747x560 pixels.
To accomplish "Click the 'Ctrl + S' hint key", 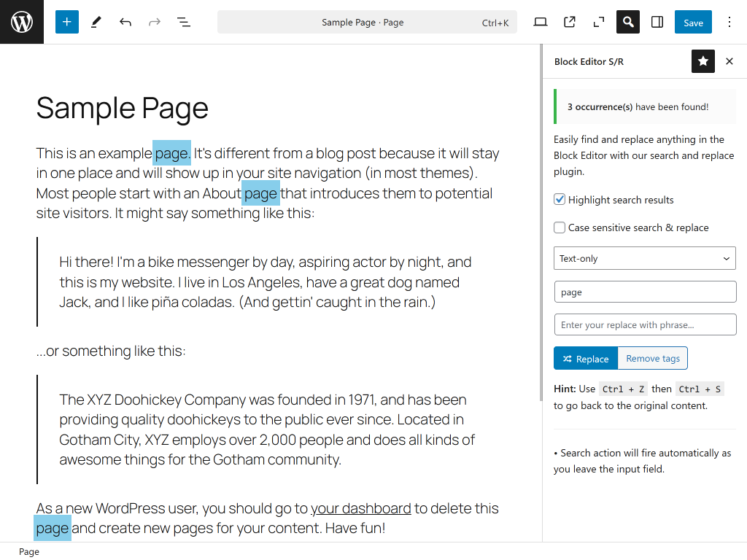I will [x=700, y=389].
